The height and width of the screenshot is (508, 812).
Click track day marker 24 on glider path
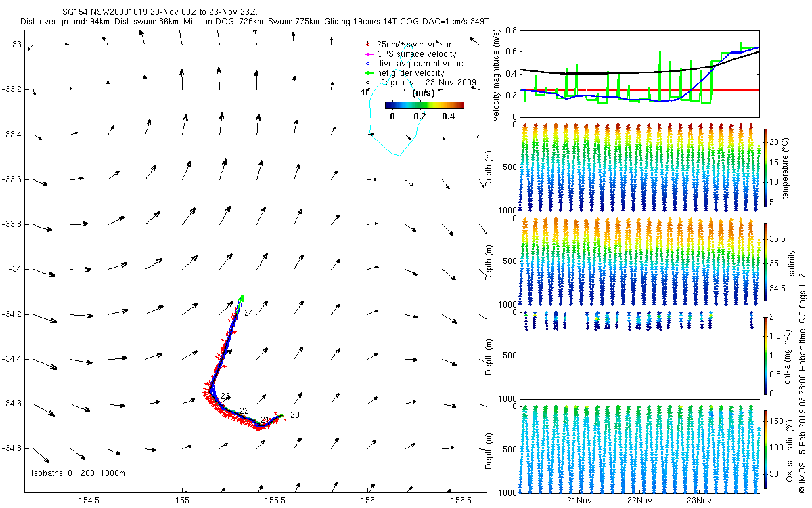[x=248, y=313]
